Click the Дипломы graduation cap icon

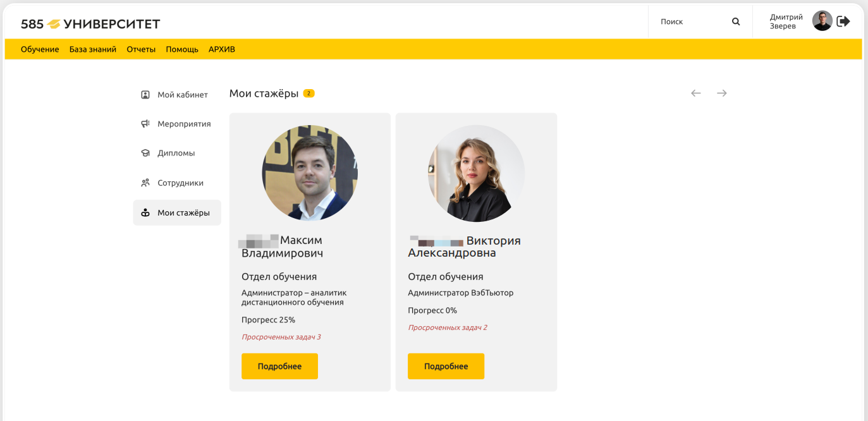click(x=145, y=153)
